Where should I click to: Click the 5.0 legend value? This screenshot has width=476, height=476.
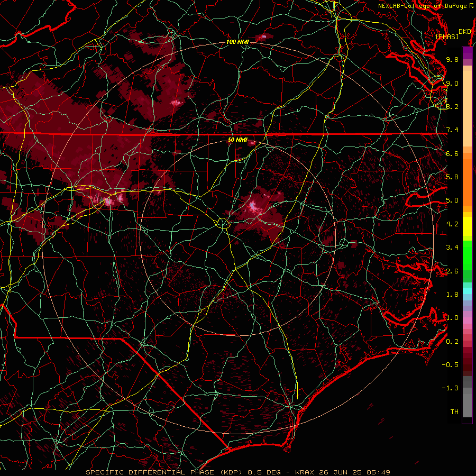452,200
